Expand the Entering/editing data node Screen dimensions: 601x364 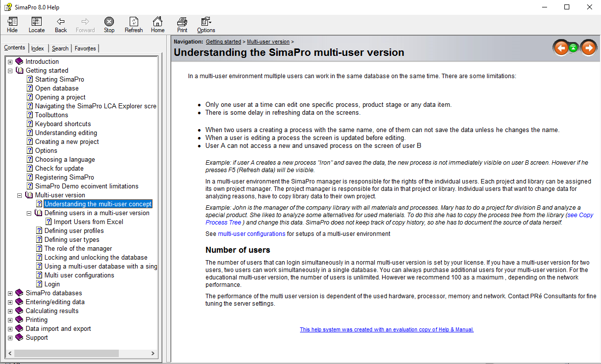click(10, 302)
